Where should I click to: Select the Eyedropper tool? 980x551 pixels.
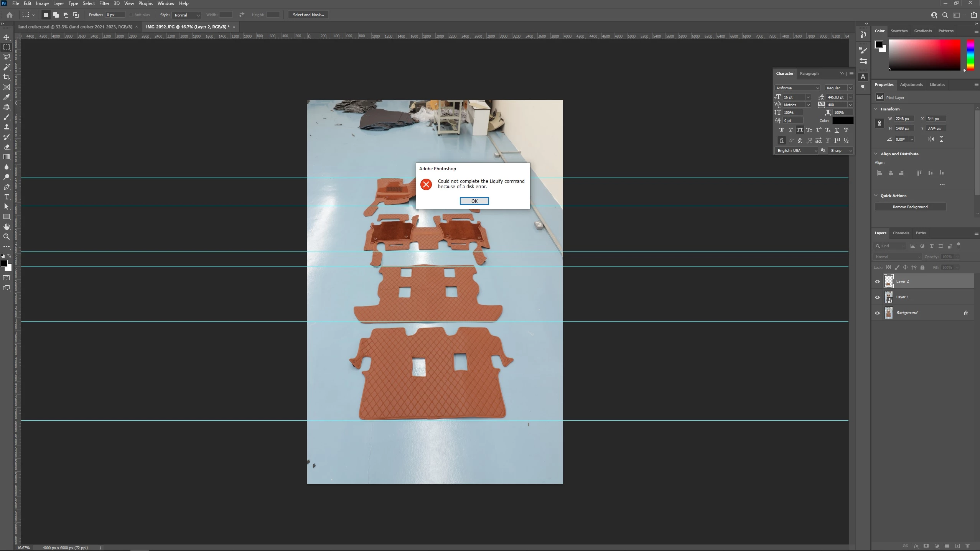coord(7,97)
